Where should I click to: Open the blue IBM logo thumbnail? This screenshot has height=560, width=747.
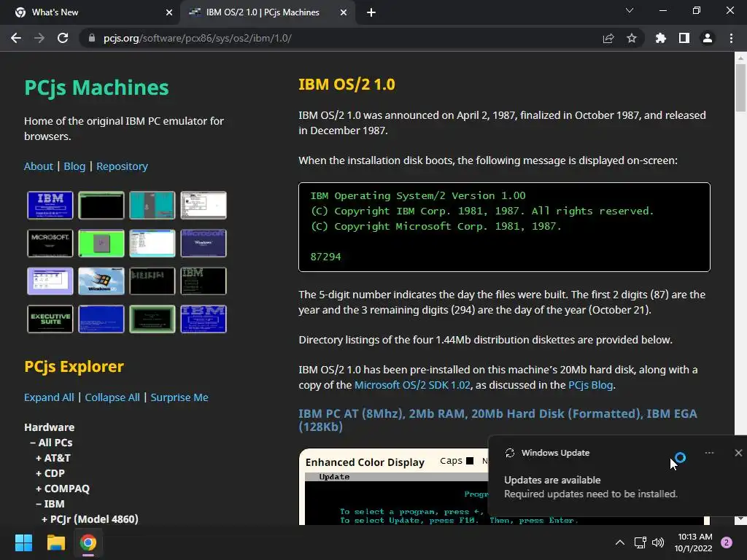(x=50, y=205)
